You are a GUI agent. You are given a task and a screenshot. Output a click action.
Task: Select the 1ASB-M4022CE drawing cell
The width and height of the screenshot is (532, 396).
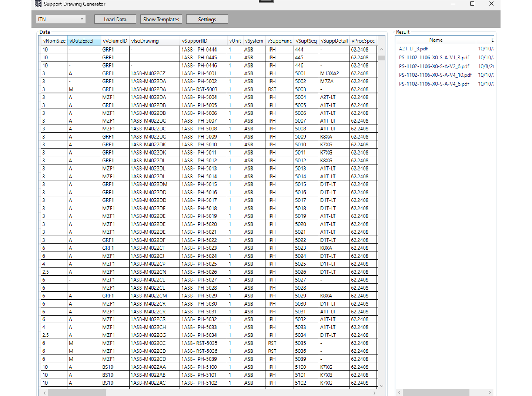(155, 280)
